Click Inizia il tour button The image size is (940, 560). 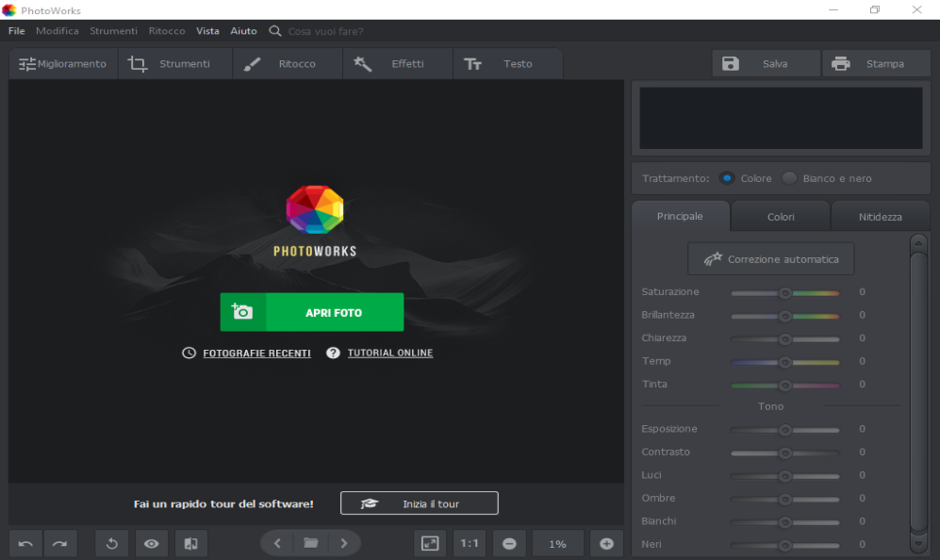(419, 503)
